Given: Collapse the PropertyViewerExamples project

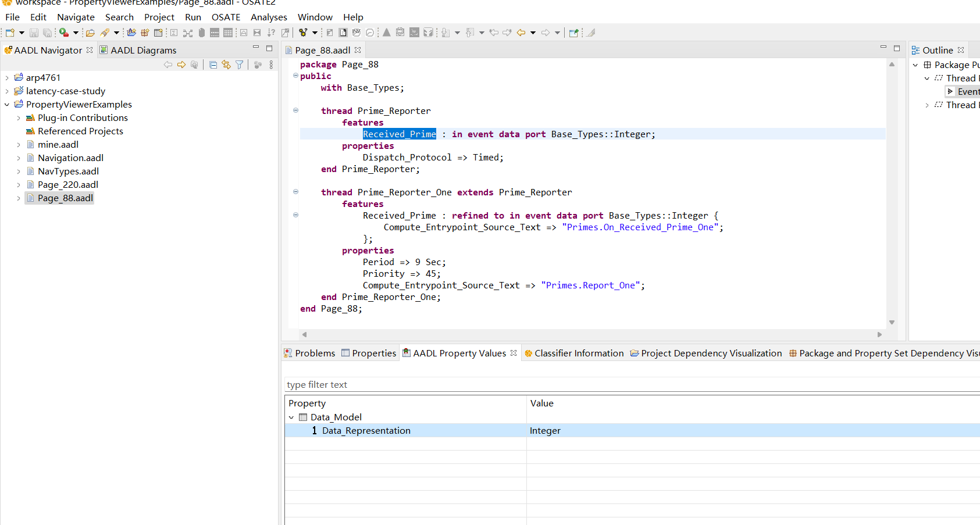Looking at the screenshot, I should click(x=7, y=104).
